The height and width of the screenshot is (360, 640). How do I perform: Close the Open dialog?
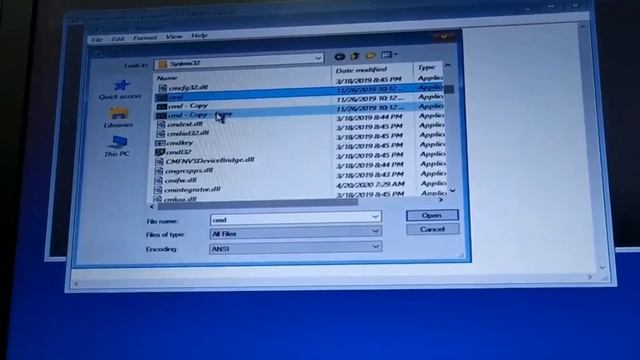444,37
